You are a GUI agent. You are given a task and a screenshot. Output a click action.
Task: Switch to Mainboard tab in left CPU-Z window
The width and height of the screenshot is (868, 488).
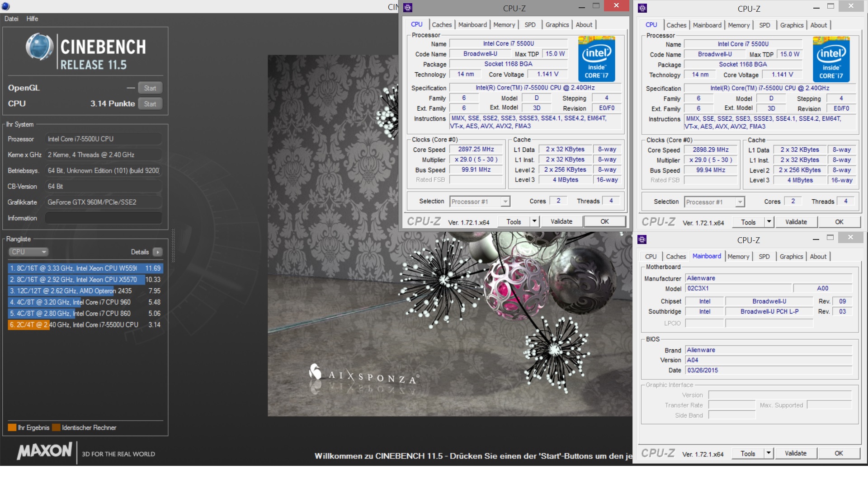[472, 25]
